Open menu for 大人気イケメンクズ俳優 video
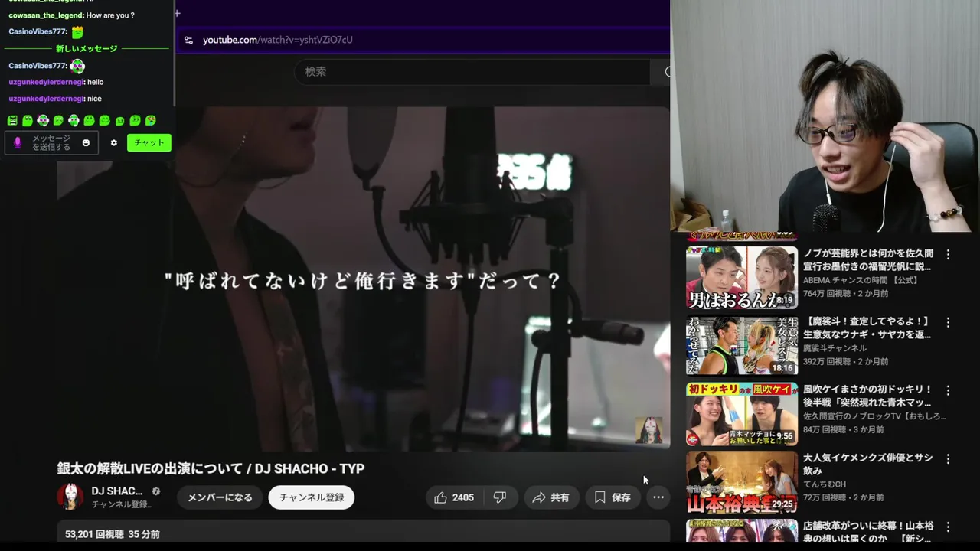The height and width of the screenshot is (551, 980). pos(948,459)
